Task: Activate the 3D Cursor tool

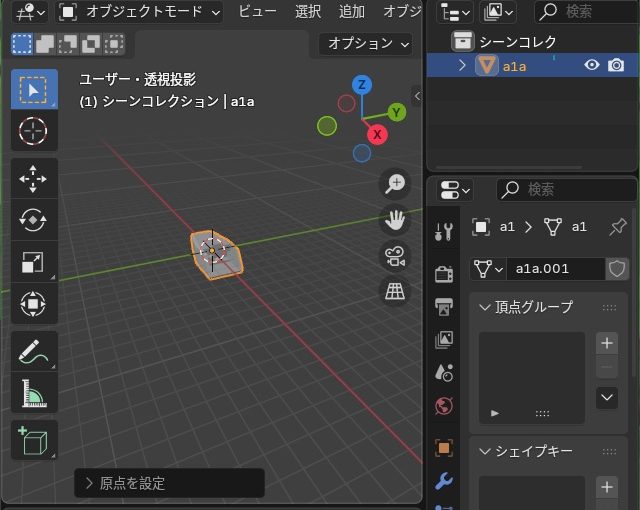Action: pos(34,131)
